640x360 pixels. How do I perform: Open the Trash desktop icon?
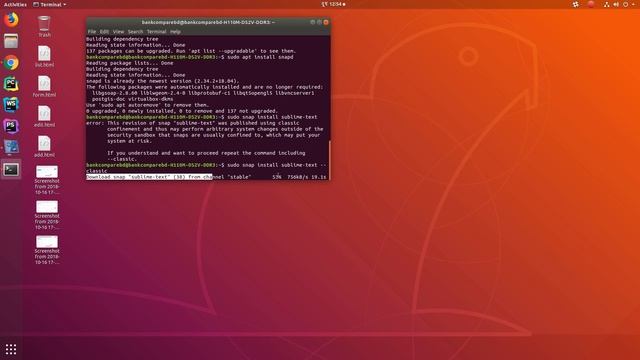44,27
